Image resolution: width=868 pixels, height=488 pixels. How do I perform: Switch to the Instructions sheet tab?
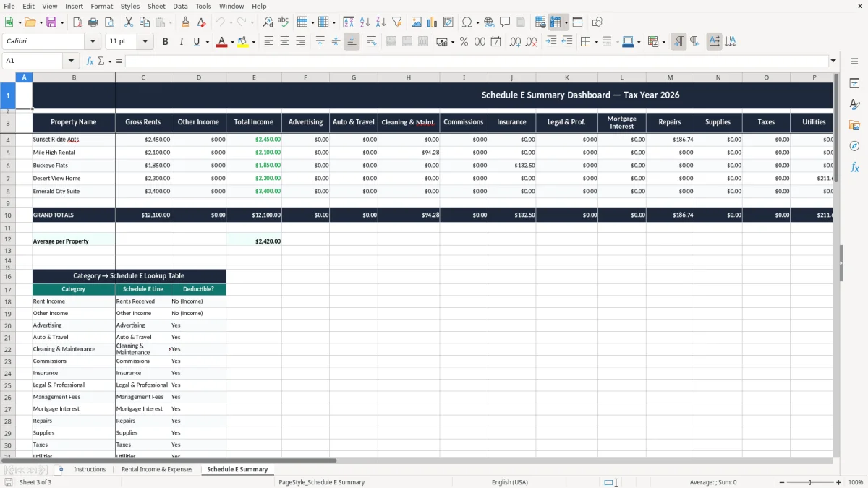coord(90,469)
